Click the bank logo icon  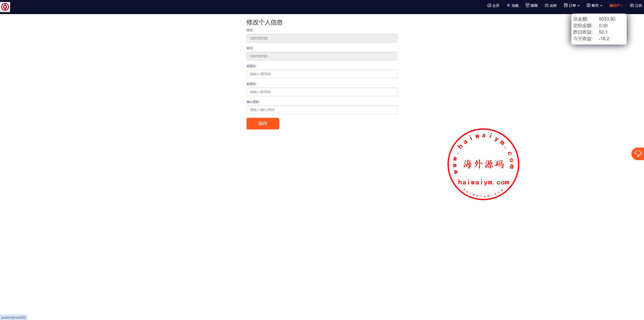5,7
